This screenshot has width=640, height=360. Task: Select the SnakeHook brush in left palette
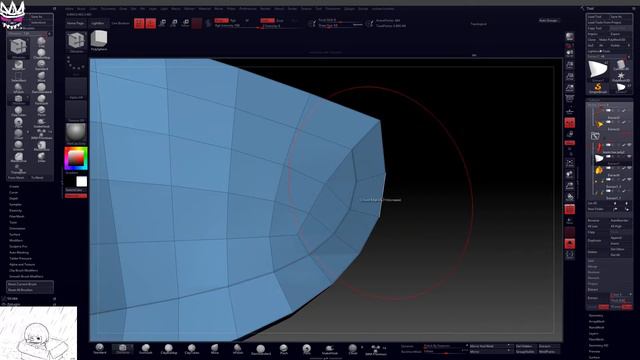pyautogui.click(x=41, y=122)
